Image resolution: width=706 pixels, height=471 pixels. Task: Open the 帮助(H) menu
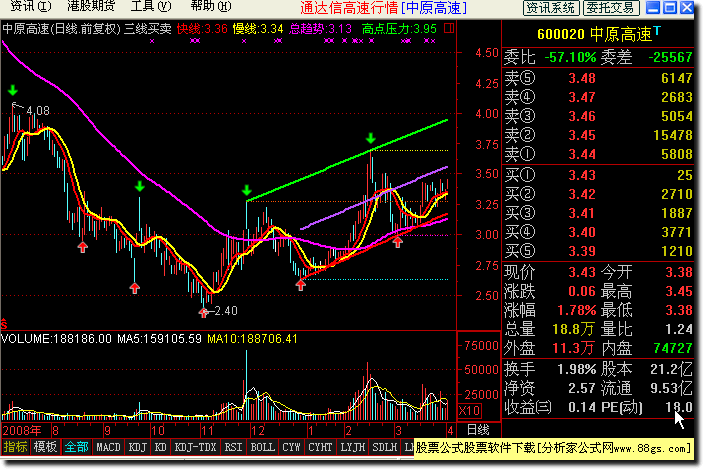pos(211,6)
